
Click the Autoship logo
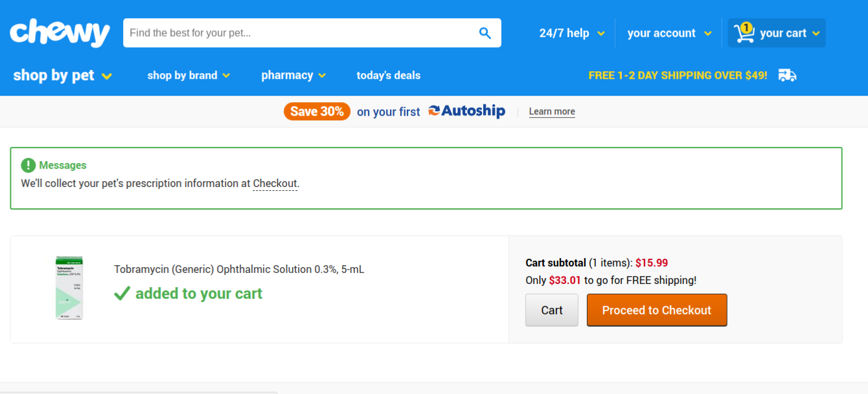(x=466, y=111)
